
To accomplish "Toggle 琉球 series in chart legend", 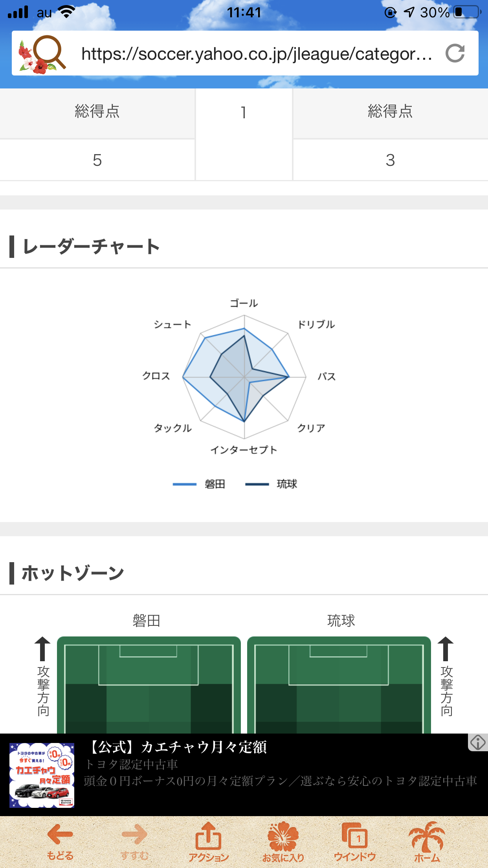I will click(x=271, y=484).
